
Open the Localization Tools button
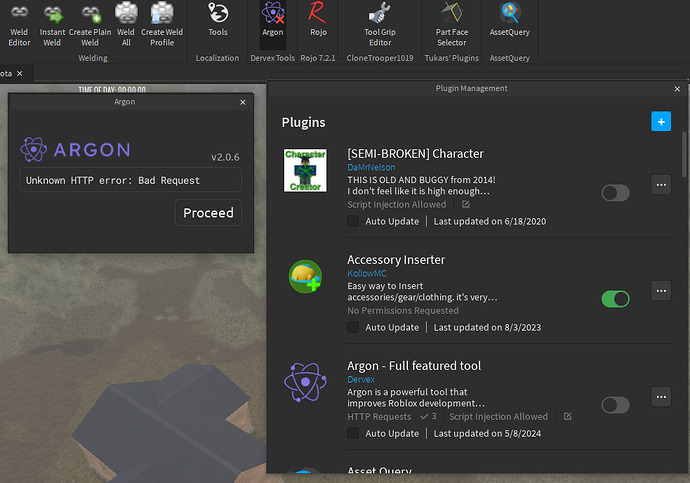tap(218, 20)
